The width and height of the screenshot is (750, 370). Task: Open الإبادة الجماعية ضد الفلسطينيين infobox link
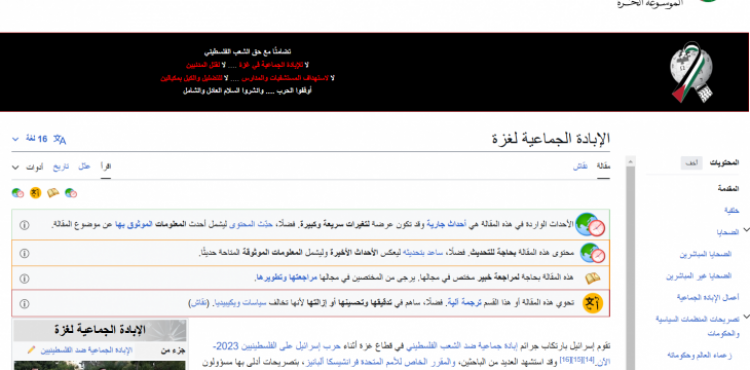click(x=87, y=350)
